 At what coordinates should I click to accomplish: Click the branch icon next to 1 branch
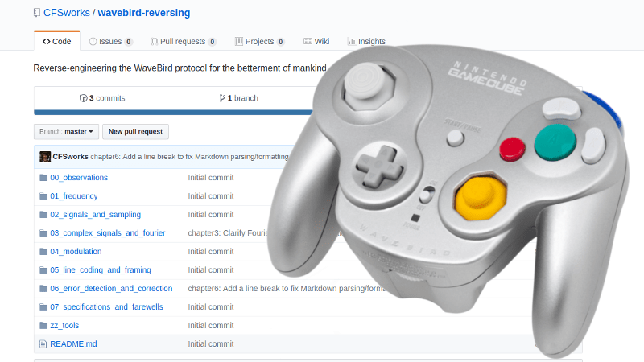(x=222, y=98)
